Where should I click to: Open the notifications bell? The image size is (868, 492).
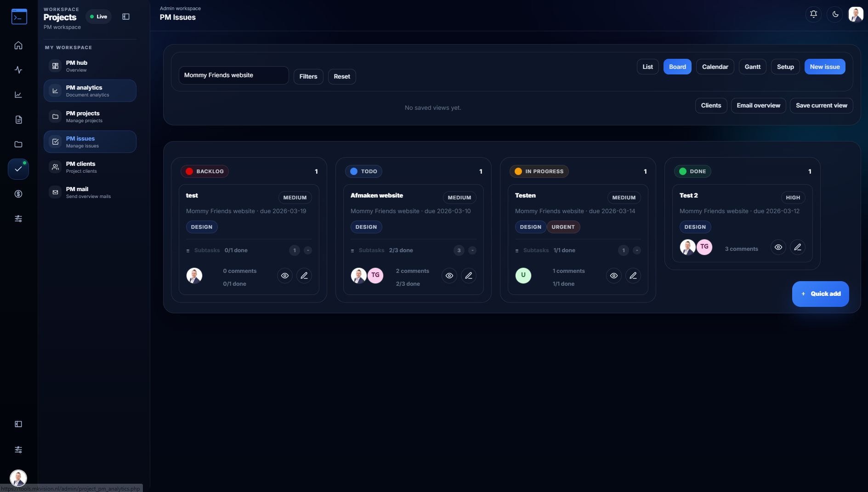pyautogui.click(x=813, y=14)
